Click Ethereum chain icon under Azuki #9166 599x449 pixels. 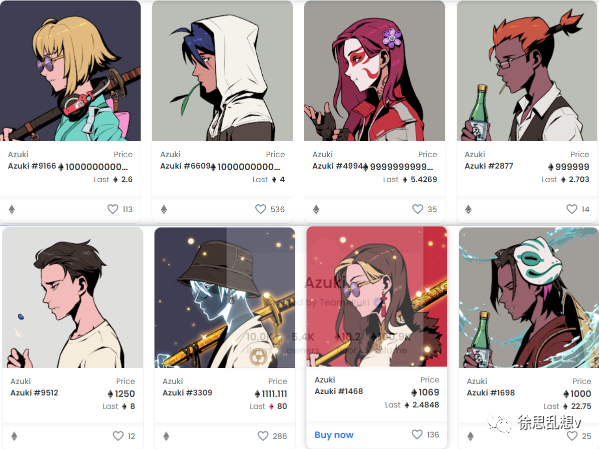pos(12,209)
